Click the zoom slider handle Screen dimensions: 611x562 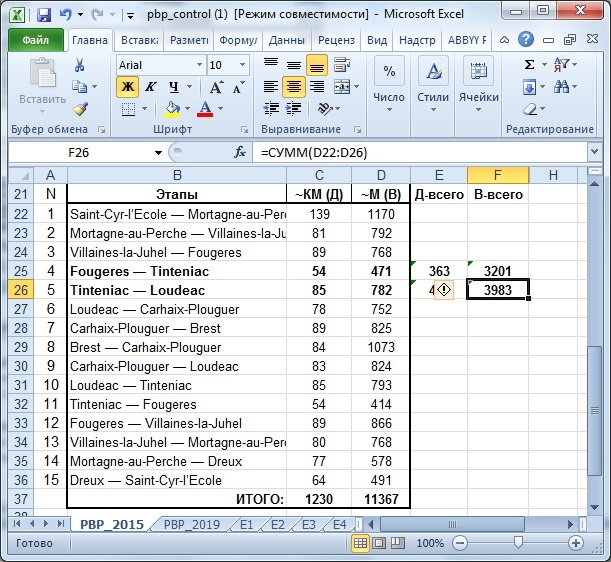[x=518, y=543]
